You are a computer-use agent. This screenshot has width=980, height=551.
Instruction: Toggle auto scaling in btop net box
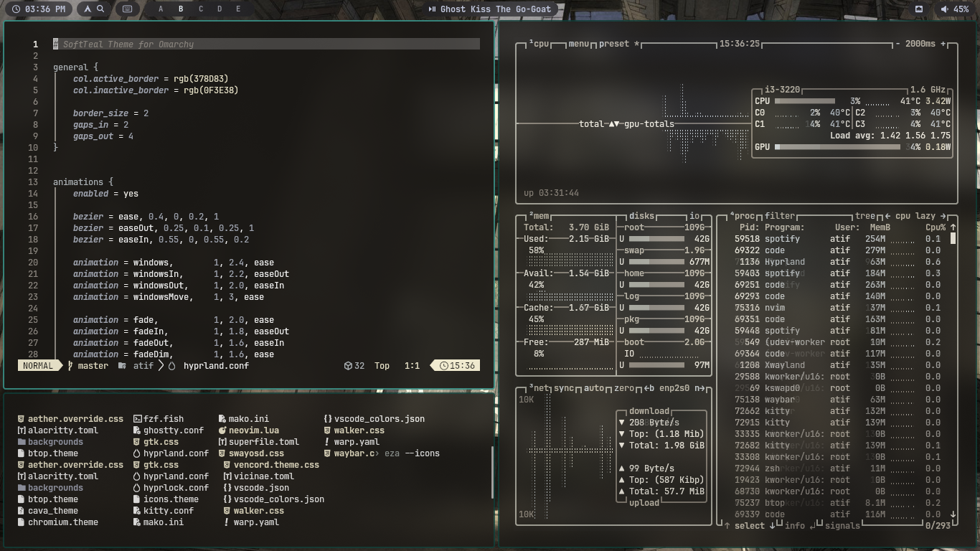click(594, 388)
